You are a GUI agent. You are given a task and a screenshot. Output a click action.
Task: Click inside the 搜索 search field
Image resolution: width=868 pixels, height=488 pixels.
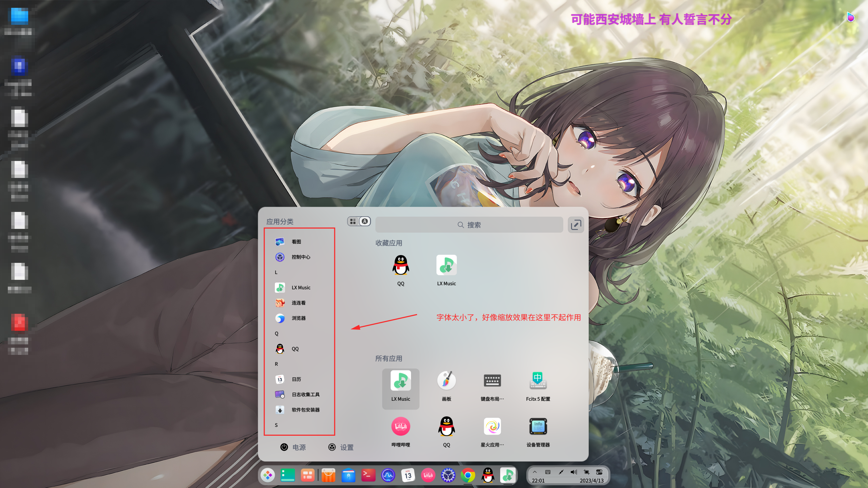point(469,224)
